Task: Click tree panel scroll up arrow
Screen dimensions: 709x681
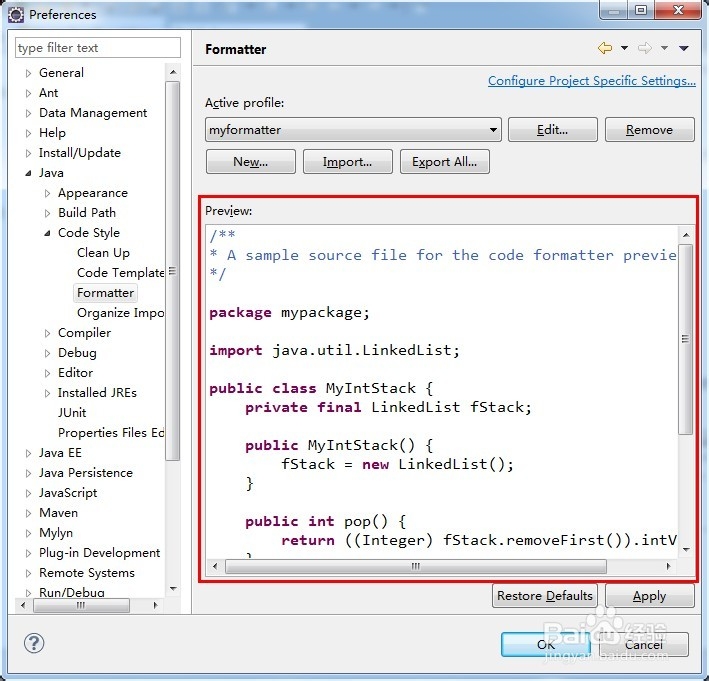Action: (x=173, y=72)
